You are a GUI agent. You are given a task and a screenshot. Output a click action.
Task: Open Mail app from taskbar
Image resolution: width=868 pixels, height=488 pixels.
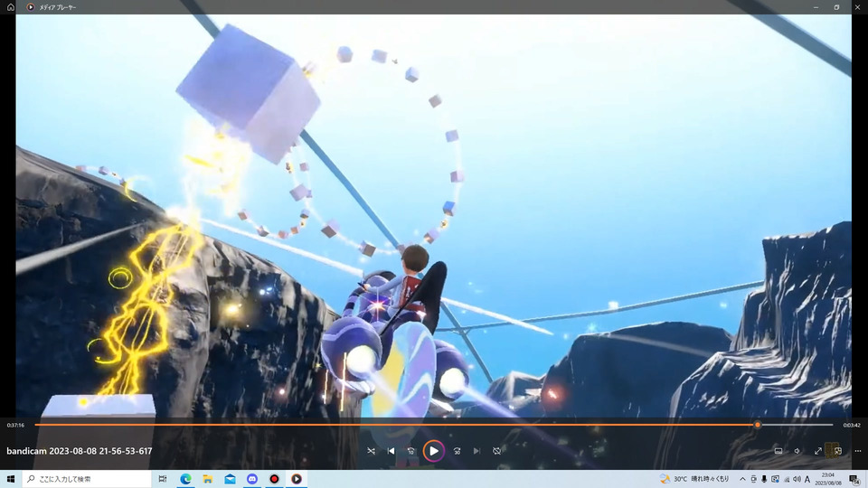pyautogui.click(x=230, y=479)
